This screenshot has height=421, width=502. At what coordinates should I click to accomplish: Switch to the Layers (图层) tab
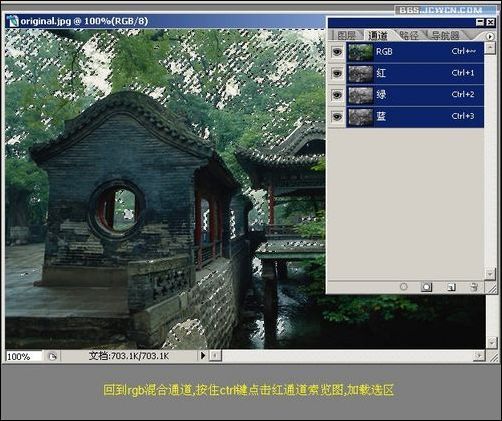(x=346, y=35)
